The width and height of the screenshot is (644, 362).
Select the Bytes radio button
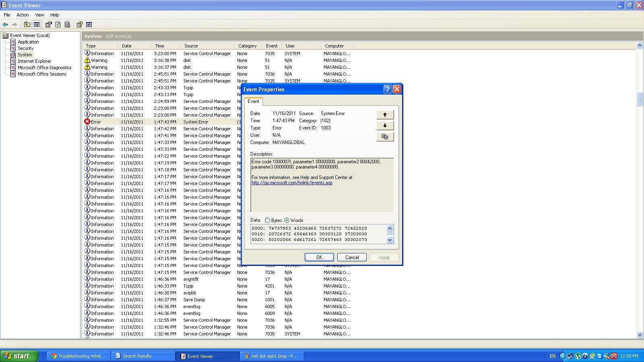268,220
